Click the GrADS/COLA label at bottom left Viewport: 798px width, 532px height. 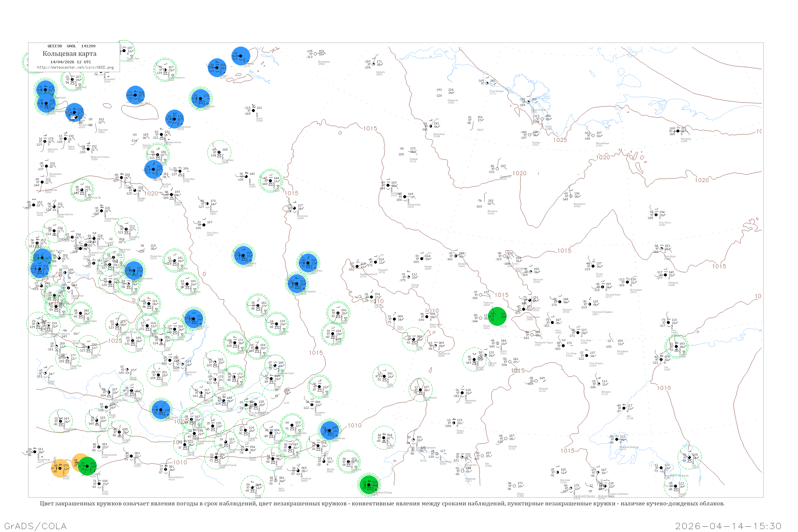pyautogui.click(x=35, y=526)
